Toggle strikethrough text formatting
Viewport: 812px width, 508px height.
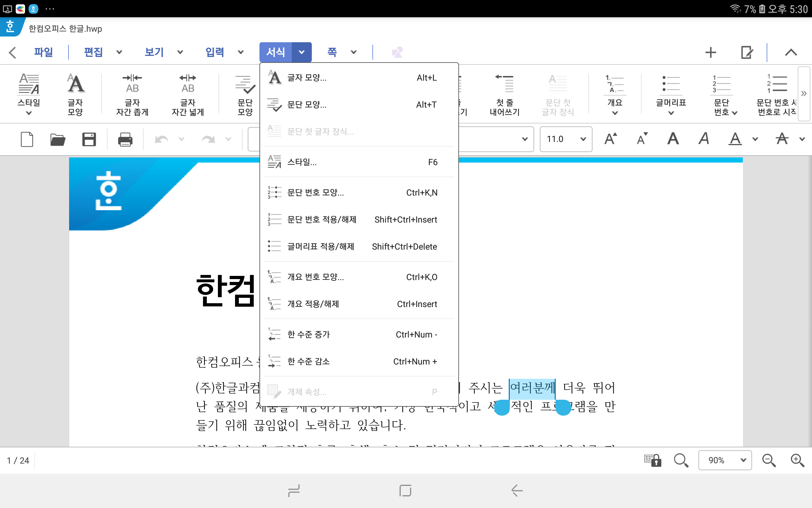(782, 139)
